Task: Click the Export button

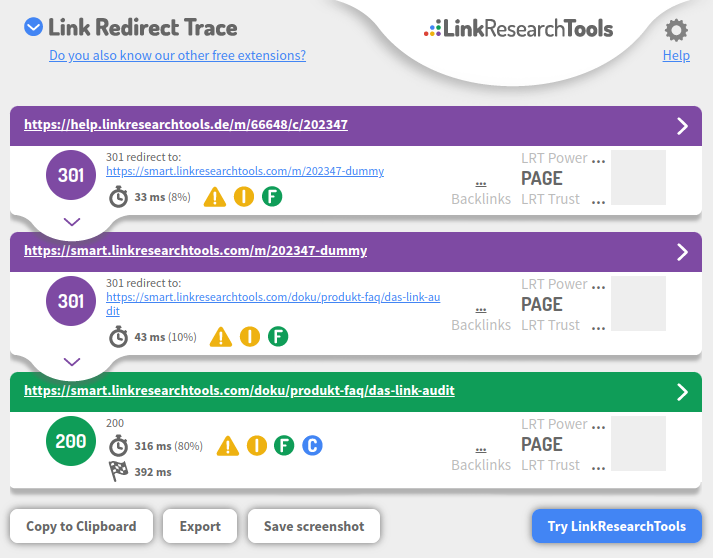Action: [200, 526]
